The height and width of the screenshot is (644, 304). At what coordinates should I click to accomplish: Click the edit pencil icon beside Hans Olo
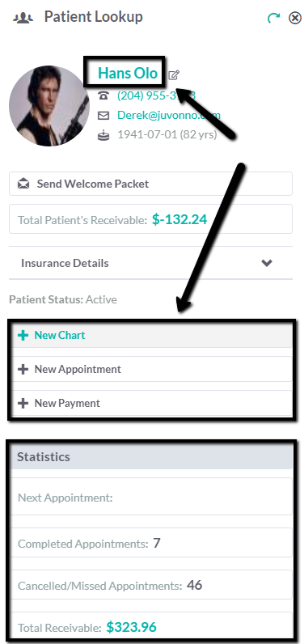[x=174, y=74]
